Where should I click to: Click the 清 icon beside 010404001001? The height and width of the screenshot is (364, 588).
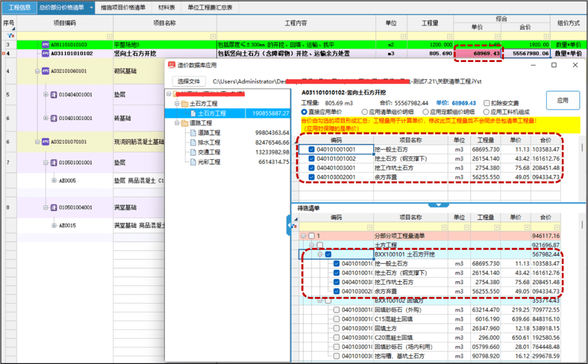(x=54, y=95)
